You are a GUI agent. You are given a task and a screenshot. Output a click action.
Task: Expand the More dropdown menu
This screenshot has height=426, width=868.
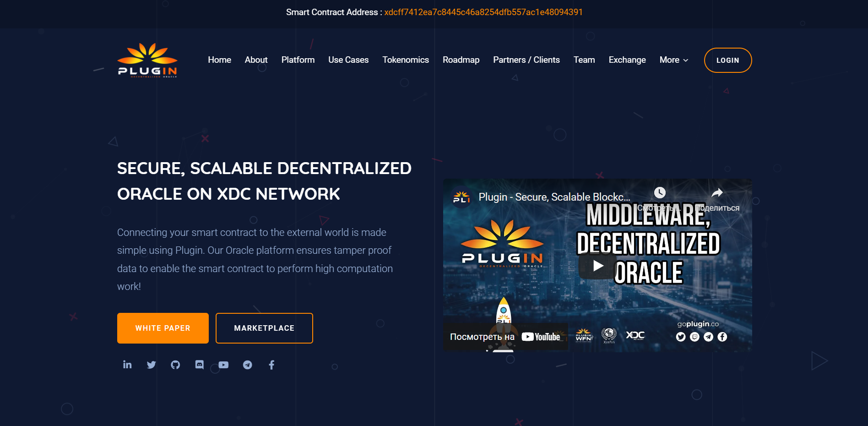[x=674, y=60]
